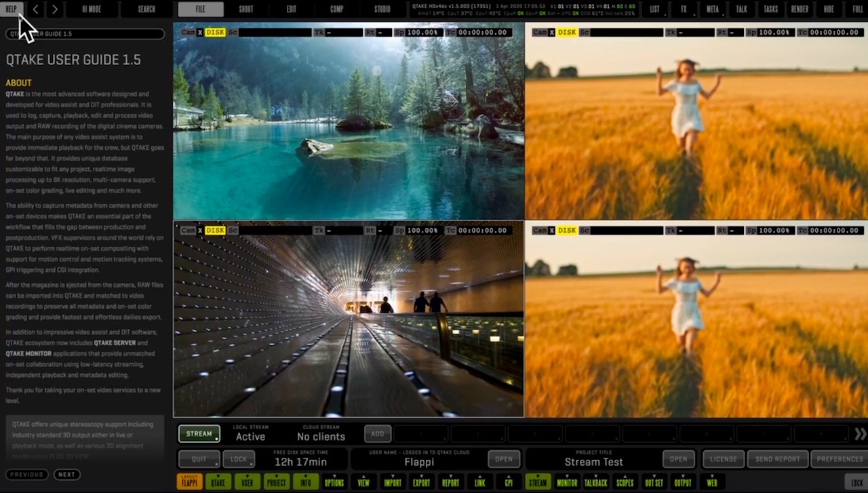Screen dimensions: 868x493
Task: Open the META panel
Action: coord(713,9)
